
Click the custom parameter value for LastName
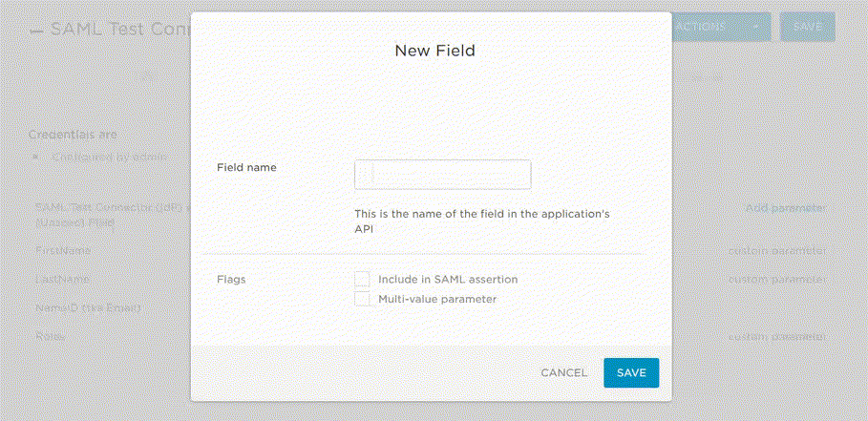coord(777,280)
